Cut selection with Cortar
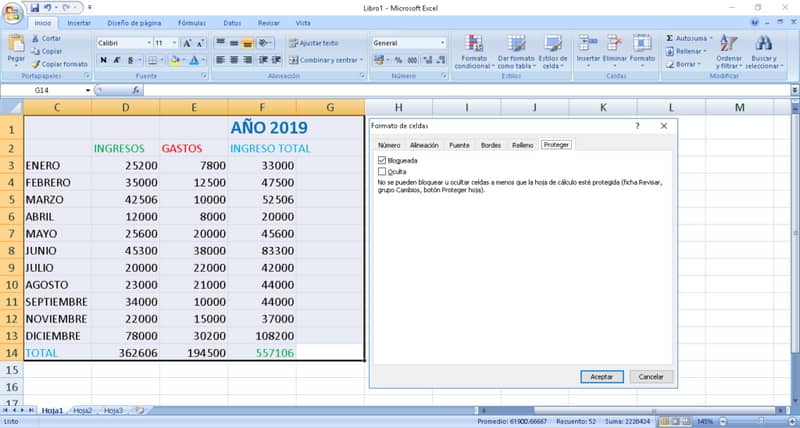The image size is (800, 428). point(46,38)
